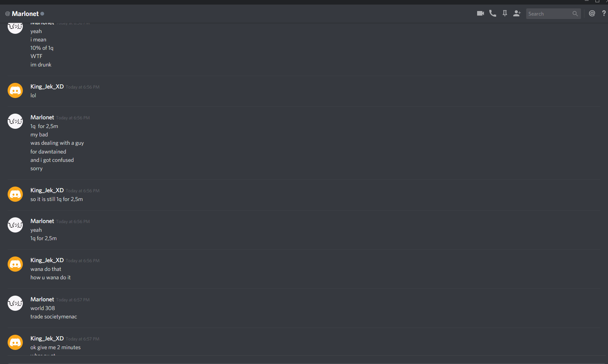
Task: Click the status dot next to Marlonet header
Action: click(42, 14)
